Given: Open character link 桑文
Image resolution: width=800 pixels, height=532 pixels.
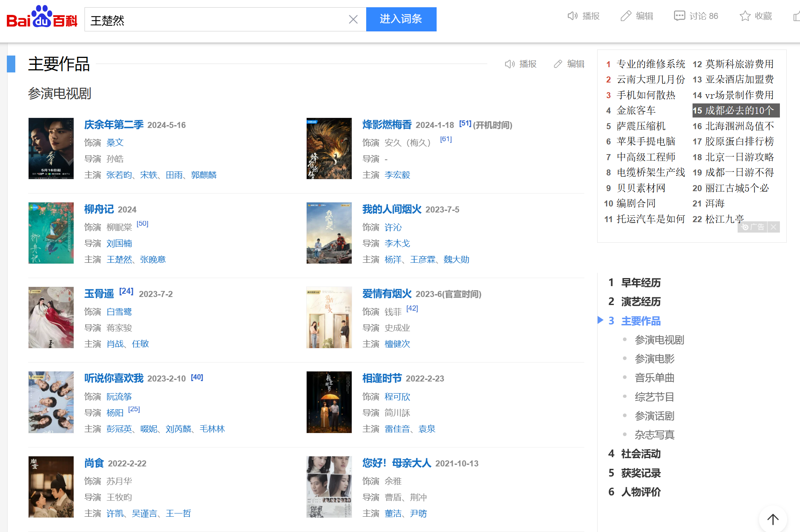Looking at the screenshot, I should pos(115,143).
